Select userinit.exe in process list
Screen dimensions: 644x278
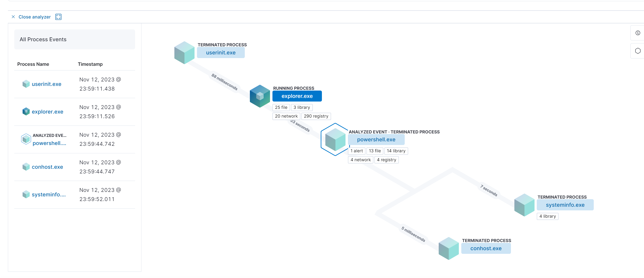[x=46, y=84]
